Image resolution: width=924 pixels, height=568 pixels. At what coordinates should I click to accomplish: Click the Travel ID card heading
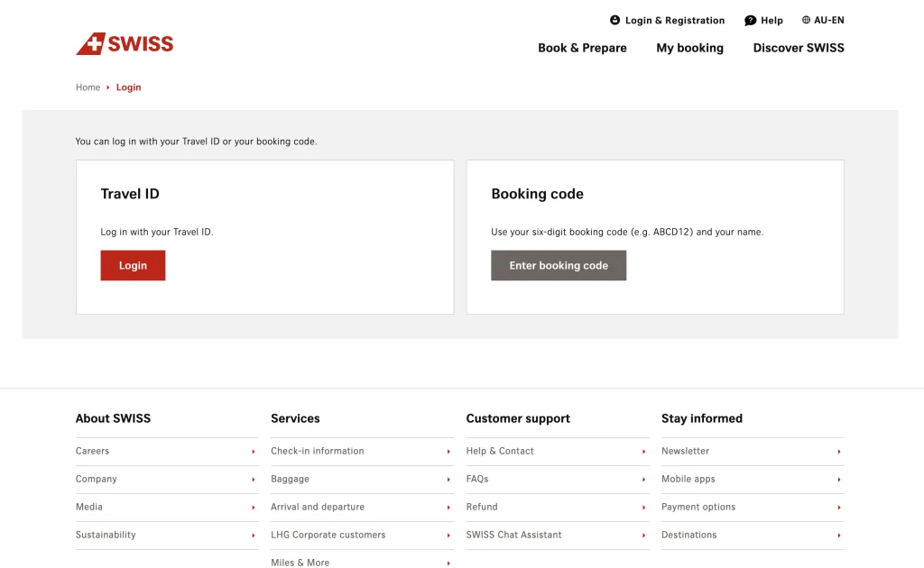pos(130,194)
